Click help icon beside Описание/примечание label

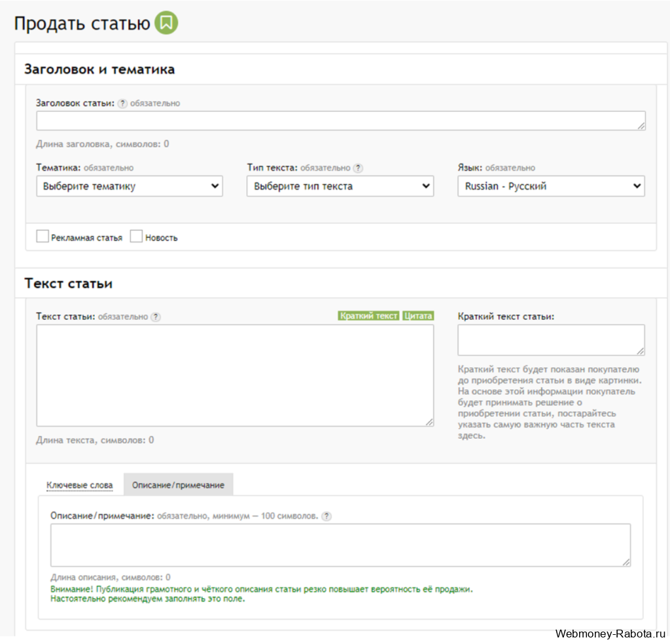(x=326, y=516)
